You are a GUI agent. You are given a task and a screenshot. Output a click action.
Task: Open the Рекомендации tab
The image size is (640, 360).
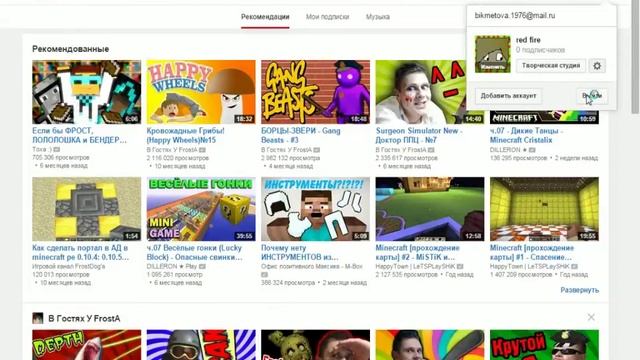[265, 17]
